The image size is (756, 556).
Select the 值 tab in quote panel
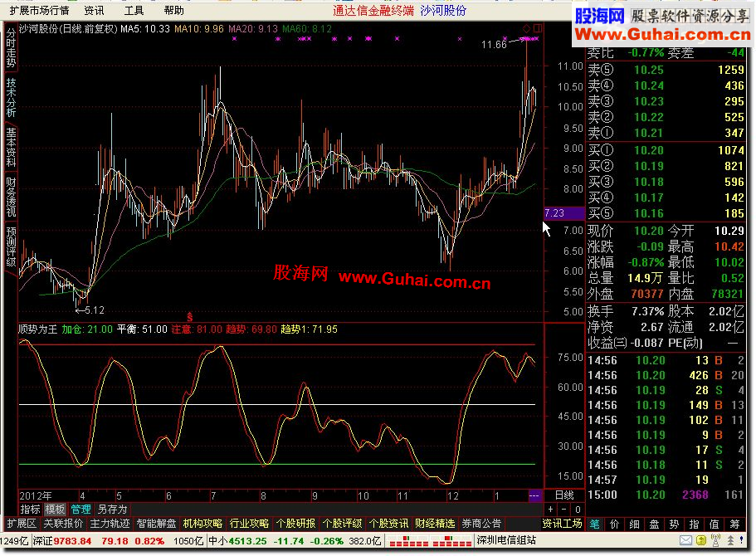click(x=715, y=524)
